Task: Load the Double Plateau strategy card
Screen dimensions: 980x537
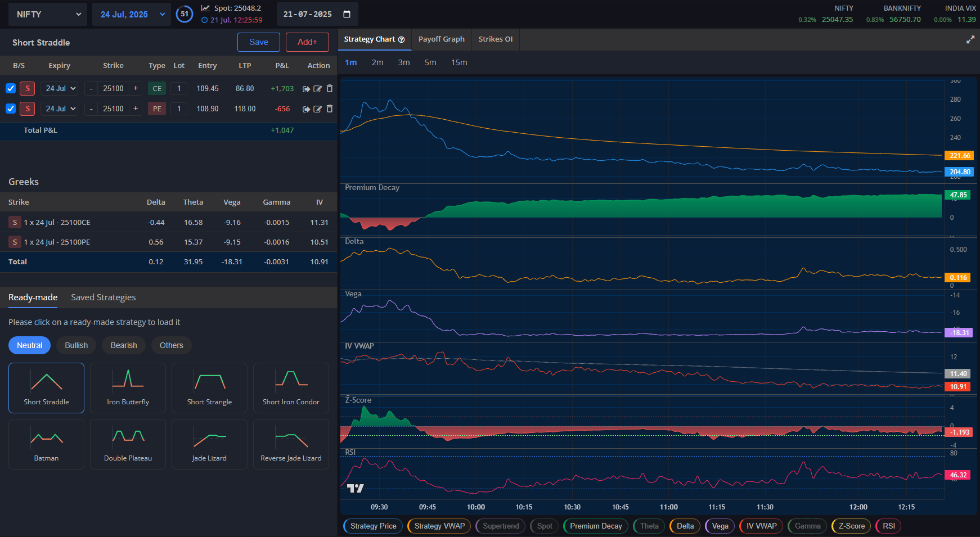Action: coord(128,444)
